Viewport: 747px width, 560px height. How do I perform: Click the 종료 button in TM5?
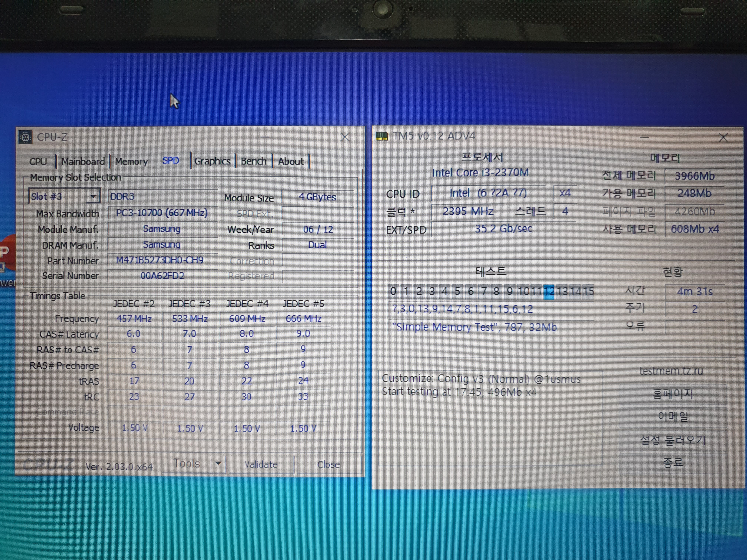click(673, 462)
